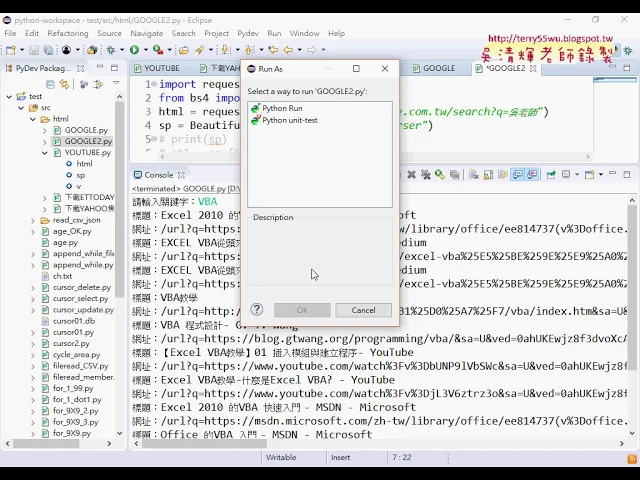Open the Run button dropdown arrow

coord(145,50)
